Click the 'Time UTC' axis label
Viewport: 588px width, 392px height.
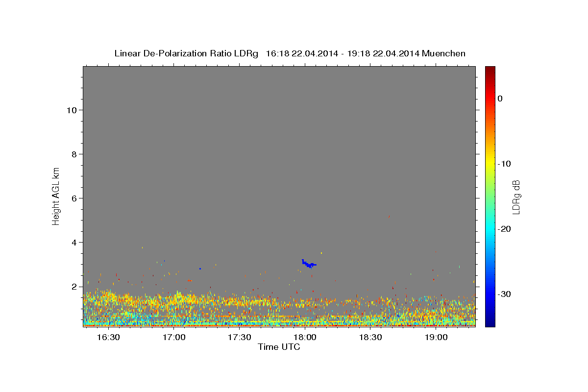click(279, 347)
